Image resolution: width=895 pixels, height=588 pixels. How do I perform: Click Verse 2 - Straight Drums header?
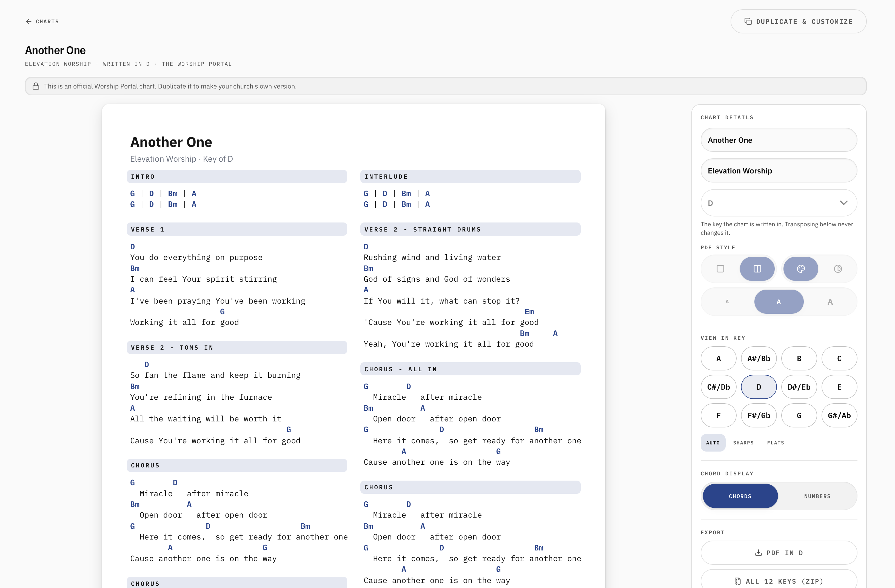(470, 229)
